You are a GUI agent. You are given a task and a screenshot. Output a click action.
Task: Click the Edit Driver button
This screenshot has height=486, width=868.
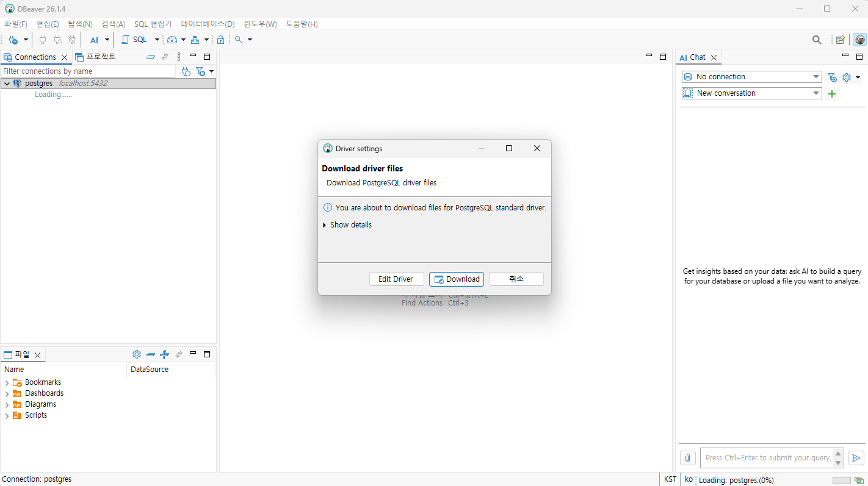(x=396, y=279)
